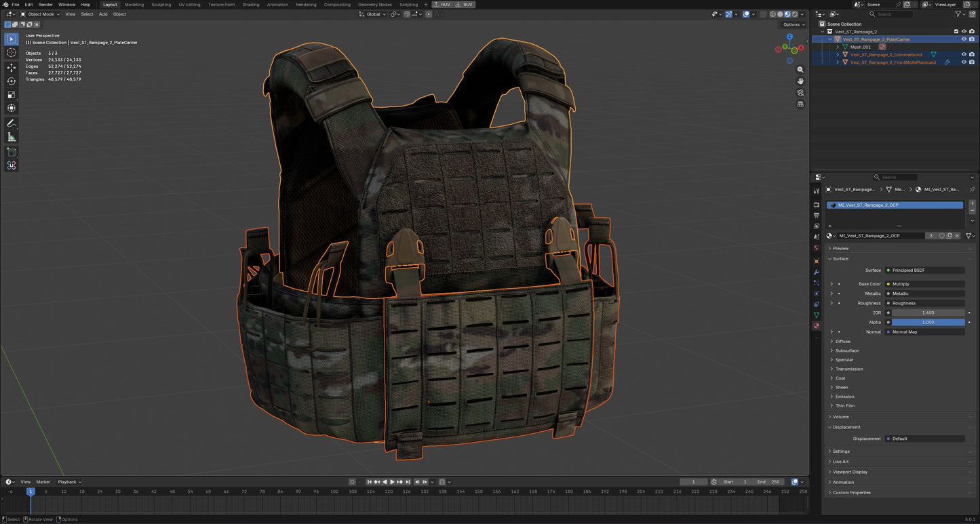
Task: Open the Tool properties tab
Action: (x=817, y=191)
